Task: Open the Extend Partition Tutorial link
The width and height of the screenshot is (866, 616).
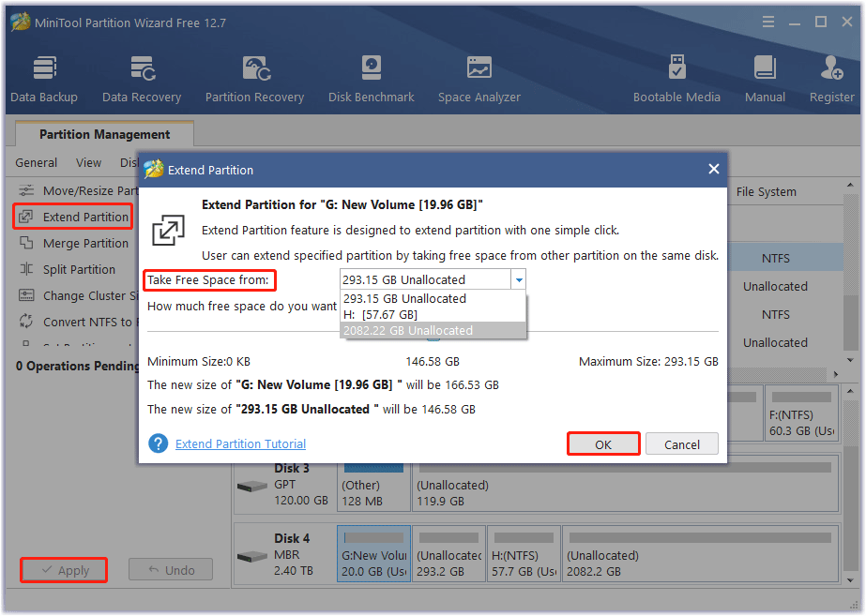Action: click(x=240, y=443)
